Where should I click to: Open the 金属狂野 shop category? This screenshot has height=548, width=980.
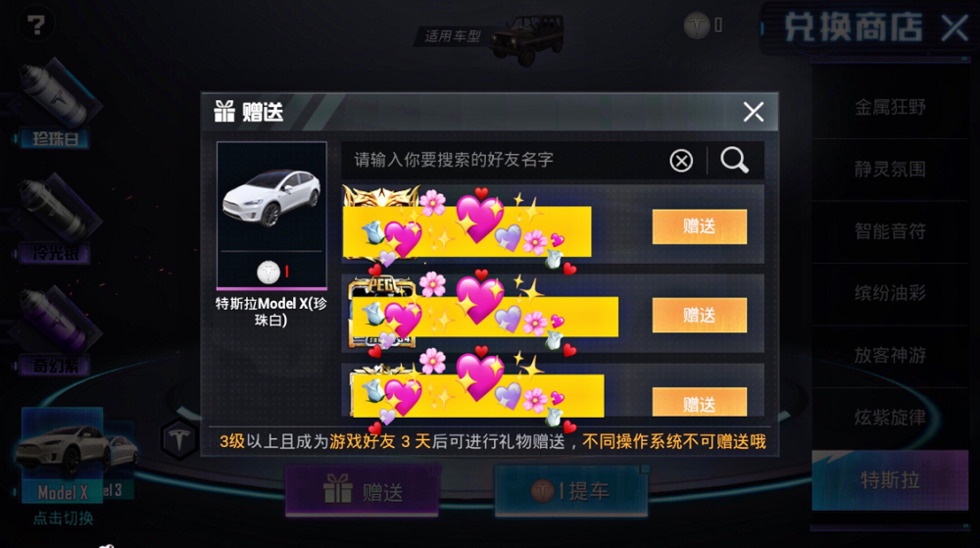890,107
